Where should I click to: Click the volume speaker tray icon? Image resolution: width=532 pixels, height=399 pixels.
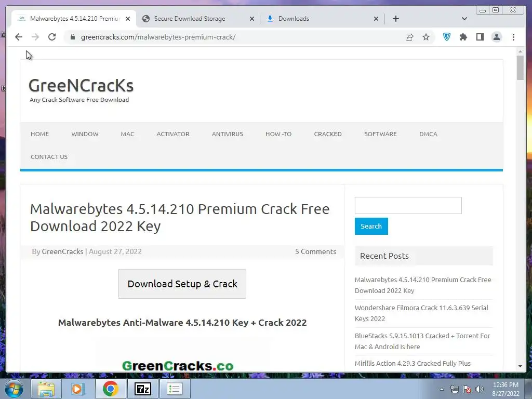480,389
